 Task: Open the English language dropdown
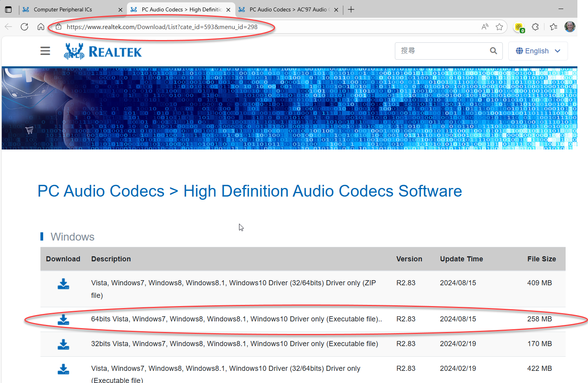pyautogui.click(x=538, y=51)
